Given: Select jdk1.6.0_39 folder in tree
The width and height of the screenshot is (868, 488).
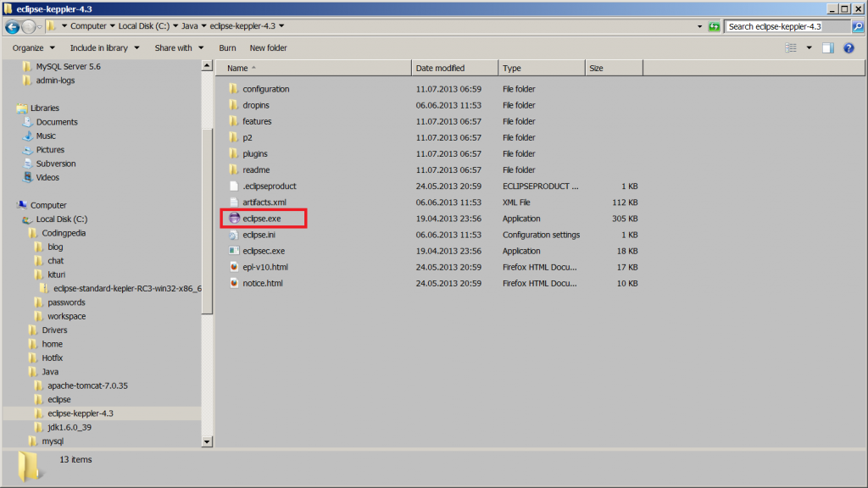Looking at the screenshot, I should click(x=70, y=427).
